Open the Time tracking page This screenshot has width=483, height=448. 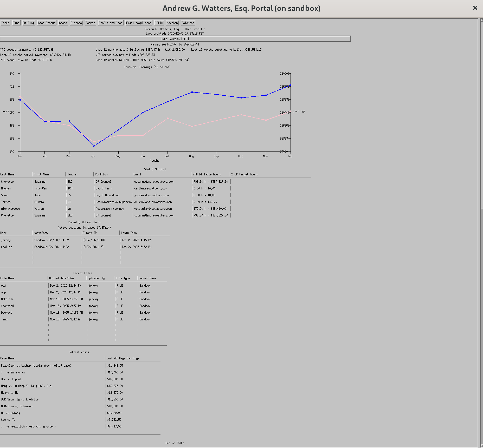16,23
